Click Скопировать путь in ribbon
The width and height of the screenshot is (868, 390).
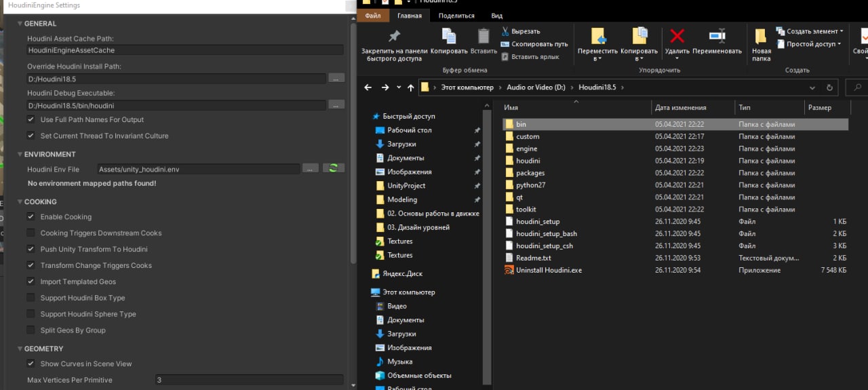(x=534, y=44)
